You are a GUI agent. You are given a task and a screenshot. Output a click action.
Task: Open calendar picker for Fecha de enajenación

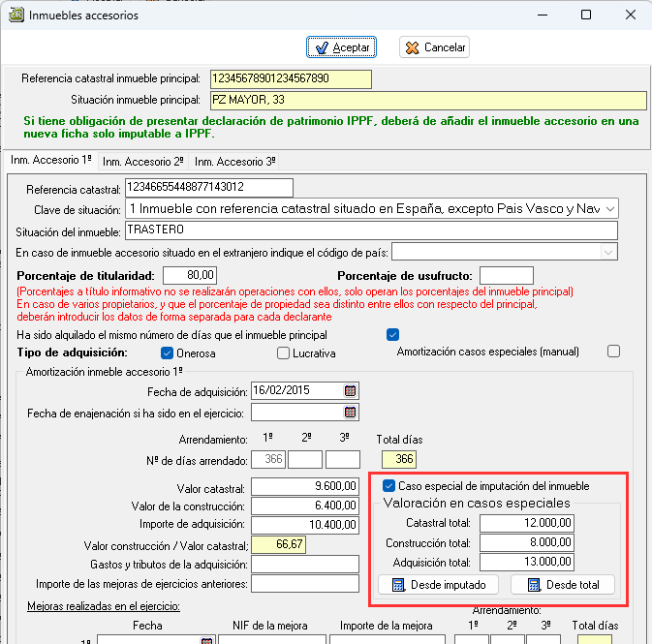350,412
